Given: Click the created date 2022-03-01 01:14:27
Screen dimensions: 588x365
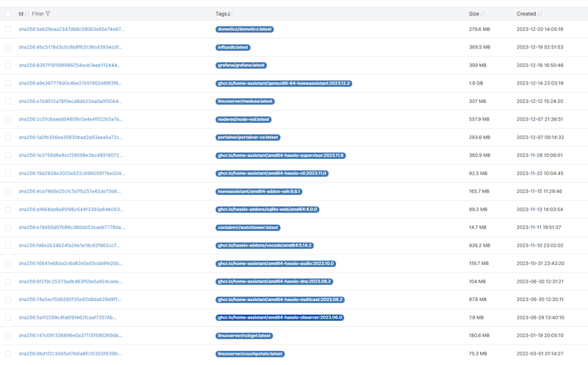Looking at the screenshot, I should 540,353.
